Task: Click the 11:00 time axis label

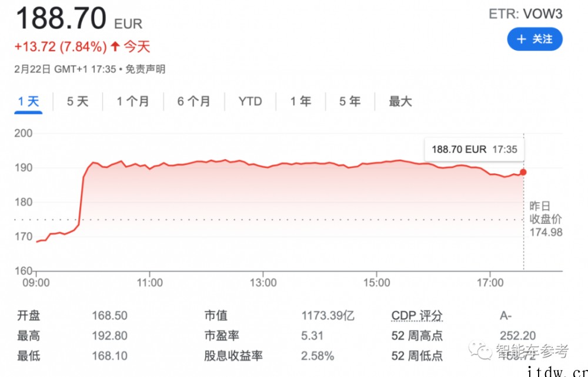Action: (149, 282)
